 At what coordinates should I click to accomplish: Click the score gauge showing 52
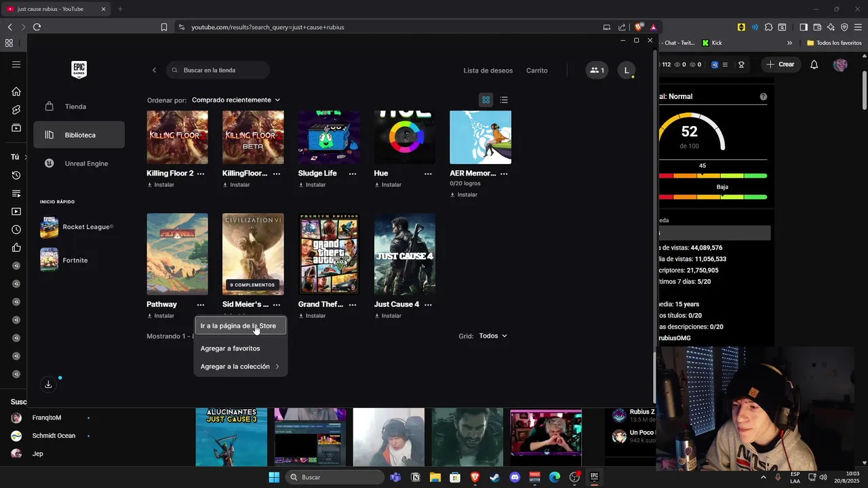[x=689, y=133]
